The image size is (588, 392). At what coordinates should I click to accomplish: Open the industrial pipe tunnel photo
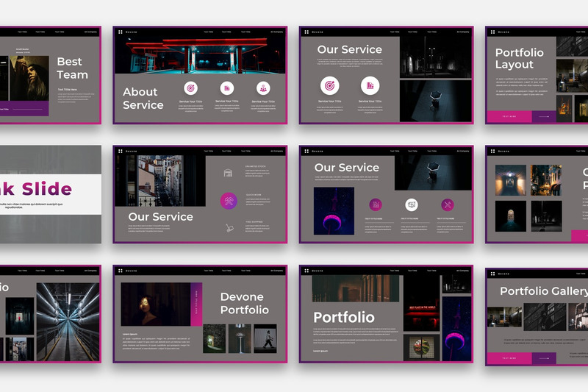68,322
